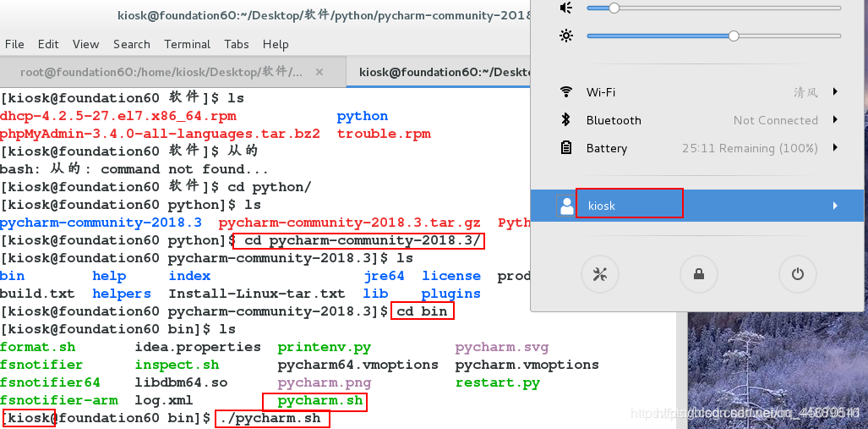Screen dimensions: 868x429
Task: Click the fsnotifier64 file name
Action: (x=50, y=382)
